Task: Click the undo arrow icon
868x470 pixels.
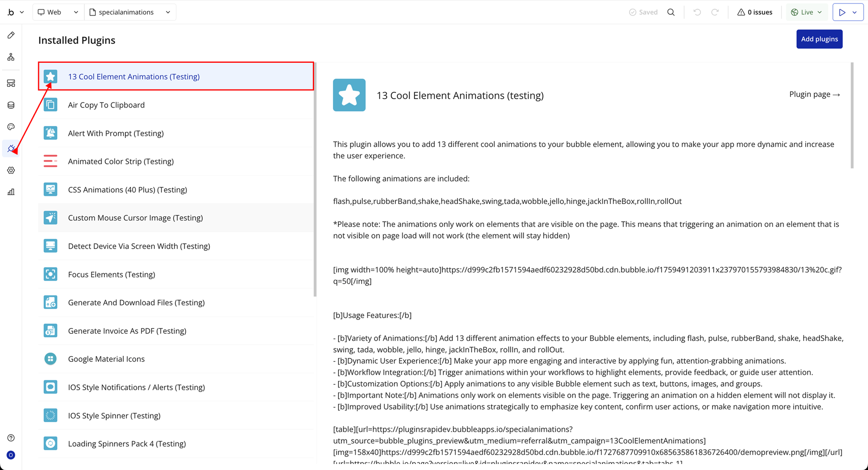Action: pyautogui.click(x=697, y=12)
